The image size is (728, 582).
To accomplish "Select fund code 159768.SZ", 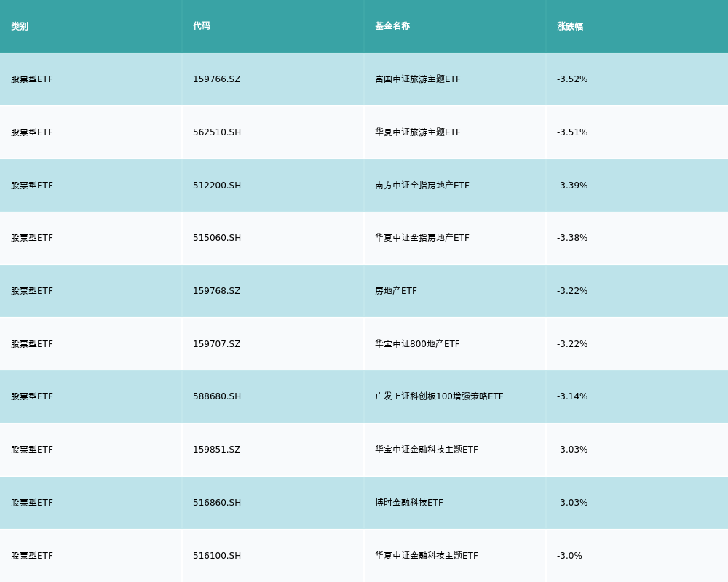I will [217, 291].
